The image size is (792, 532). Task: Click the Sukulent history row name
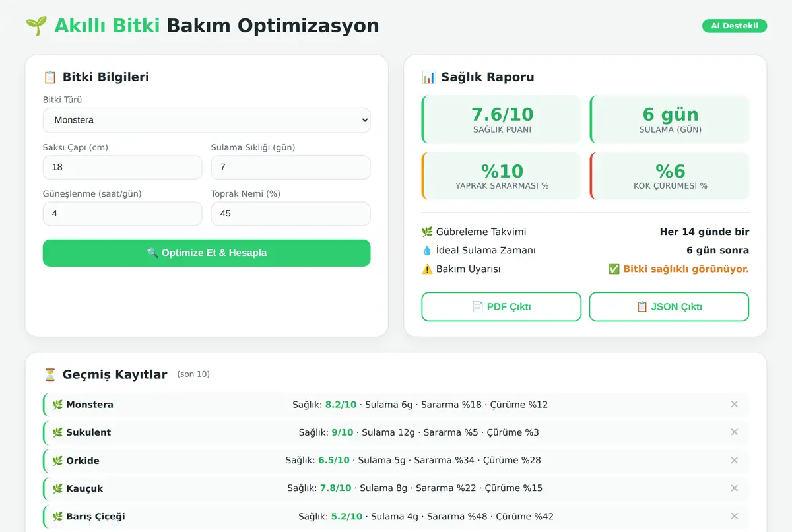coord(88,432)
